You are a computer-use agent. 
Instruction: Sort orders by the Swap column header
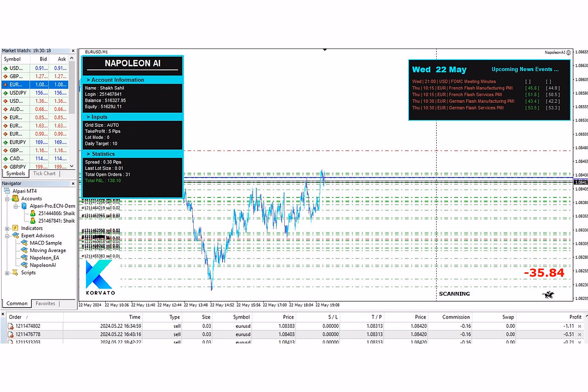493,317
